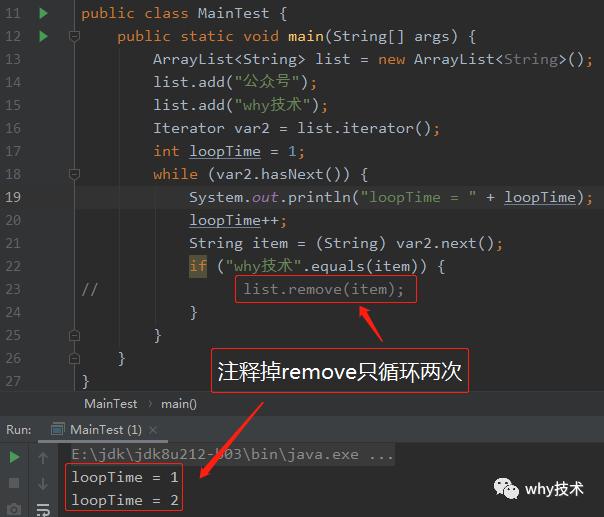
Task: Click the up stack trace arrow
Action: pyautogui.click(x=43, y=458)
